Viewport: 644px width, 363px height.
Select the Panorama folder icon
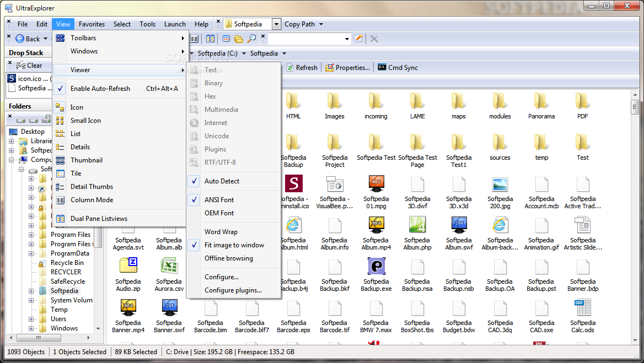[541, 101]
